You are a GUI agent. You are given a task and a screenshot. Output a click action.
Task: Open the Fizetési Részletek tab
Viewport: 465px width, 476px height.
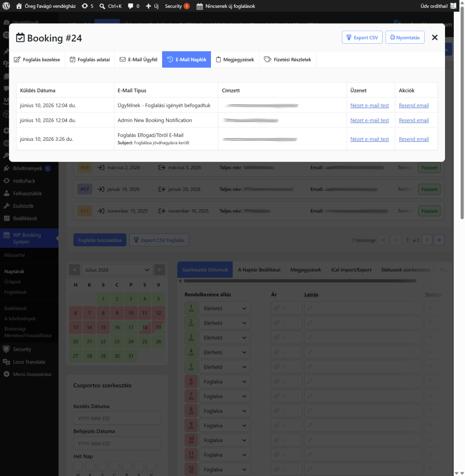point(288,59)
